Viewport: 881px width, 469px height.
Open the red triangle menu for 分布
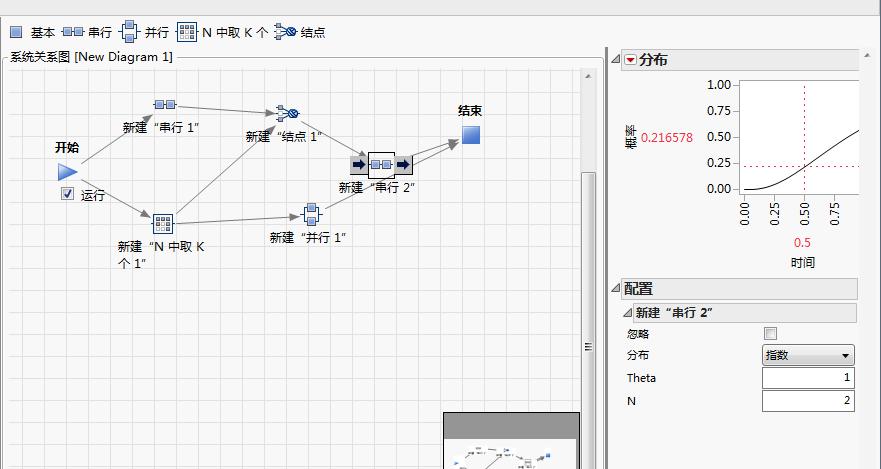pyautogui.click(x=630, y=60)
